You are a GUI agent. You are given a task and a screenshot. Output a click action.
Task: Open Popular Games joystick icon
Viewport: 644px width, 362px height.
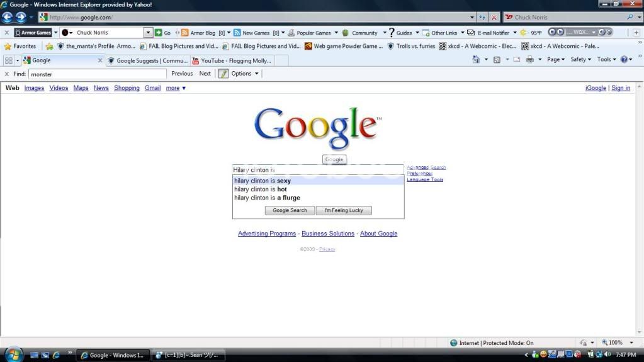click(291, 33)
